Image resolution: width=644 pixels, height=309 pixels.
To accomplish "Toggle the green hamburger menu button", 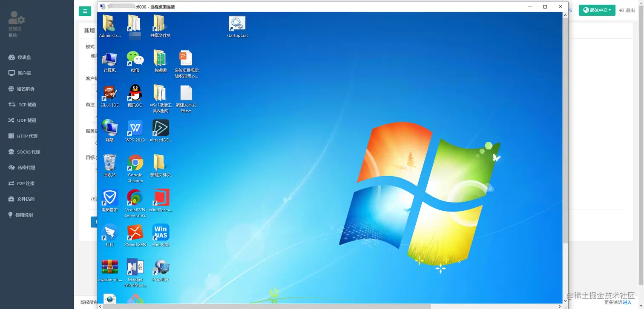I will (x=85, y=11).
